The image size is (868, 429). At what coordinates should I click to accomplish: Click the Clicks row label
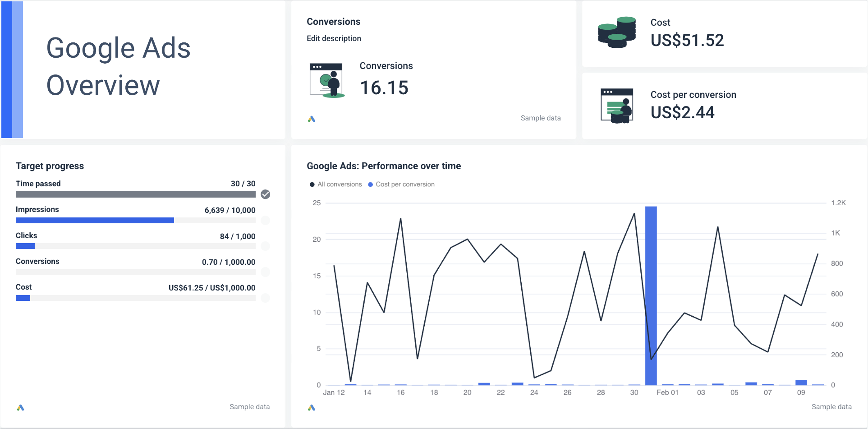coord(27,235)
